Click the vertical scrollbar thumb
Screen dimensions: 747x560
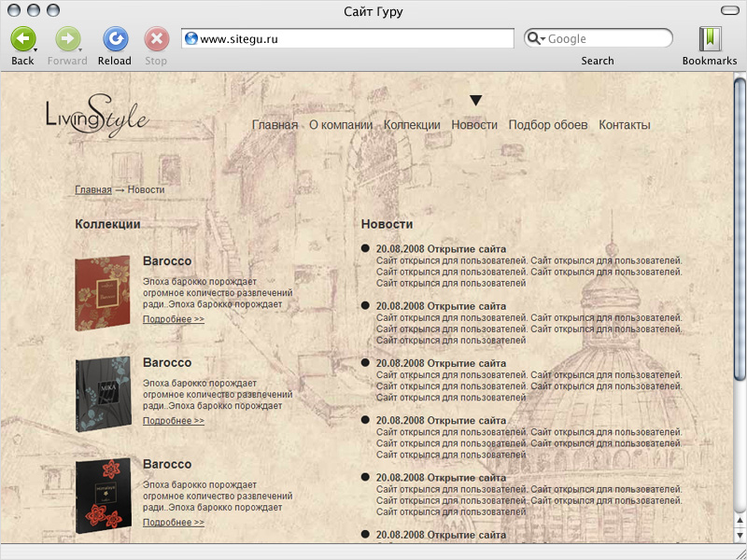point(740,229)
